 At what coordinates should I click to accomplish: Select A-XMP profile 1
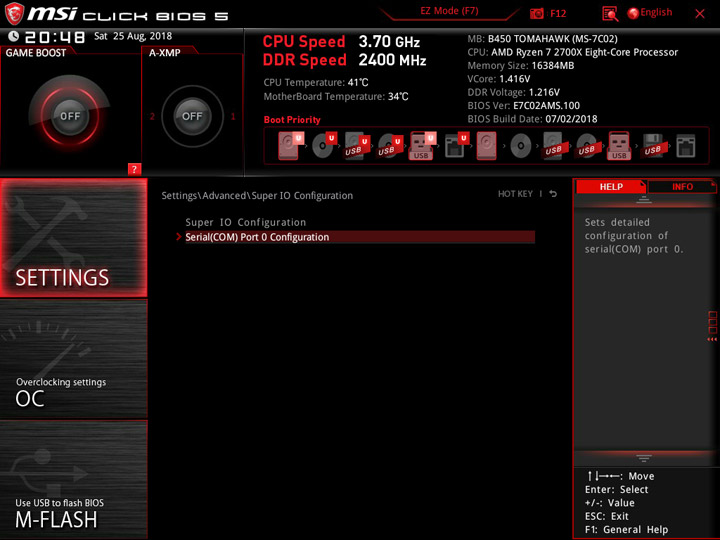pyautogui.click(x=233, y=116)
